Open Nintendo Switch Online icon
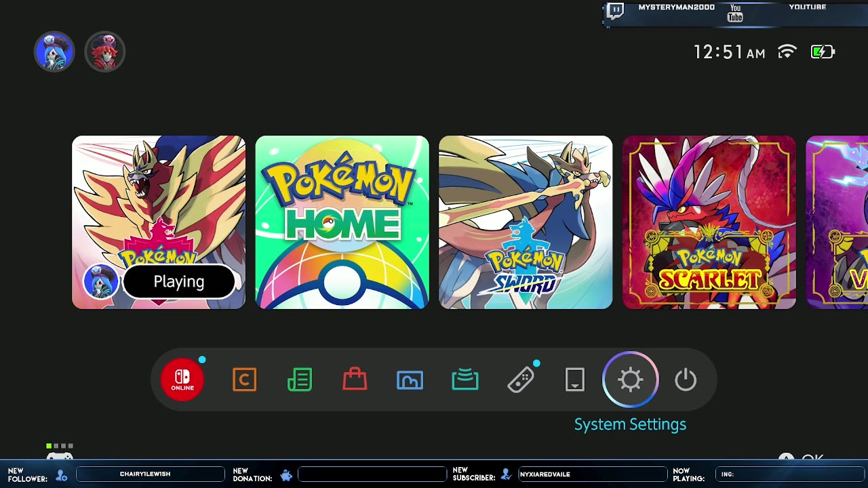Image resolution: width=868 pixels, height=488 pixels. pyautogui.click(x=182, y=380)
